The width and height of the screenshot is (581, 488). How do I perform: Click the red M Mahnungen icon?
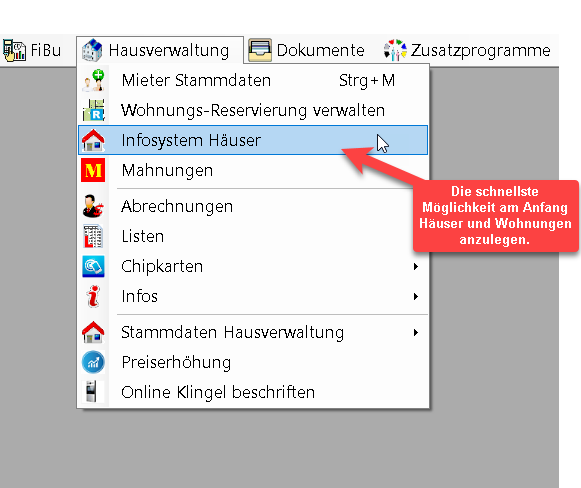pyautogui.click(x=93, y=170)
